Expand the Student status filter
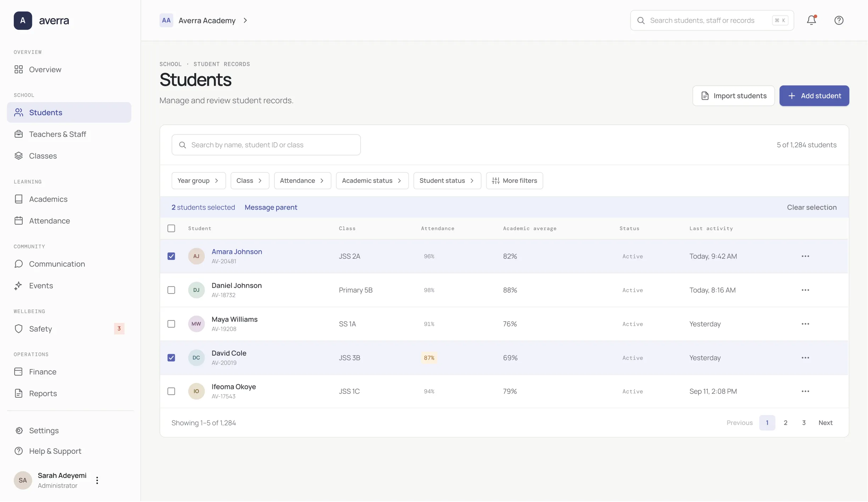The width and height of the screenshot is (868, 502). tap(447, 180)
